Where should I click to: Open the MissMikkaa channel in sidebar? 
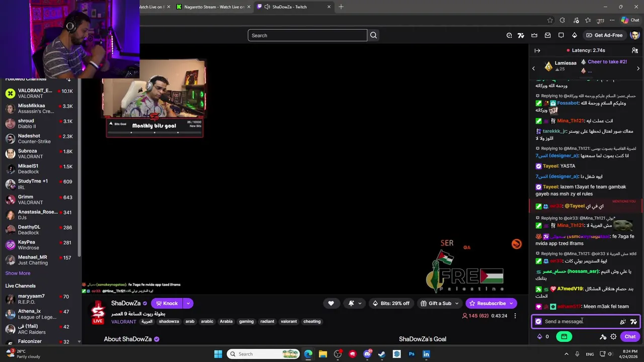coord(40,109)
